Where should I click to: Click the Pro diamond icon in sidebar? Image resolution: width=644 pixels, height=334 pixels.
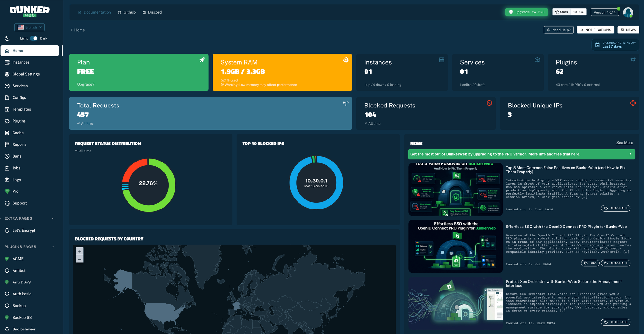[7, 191]
